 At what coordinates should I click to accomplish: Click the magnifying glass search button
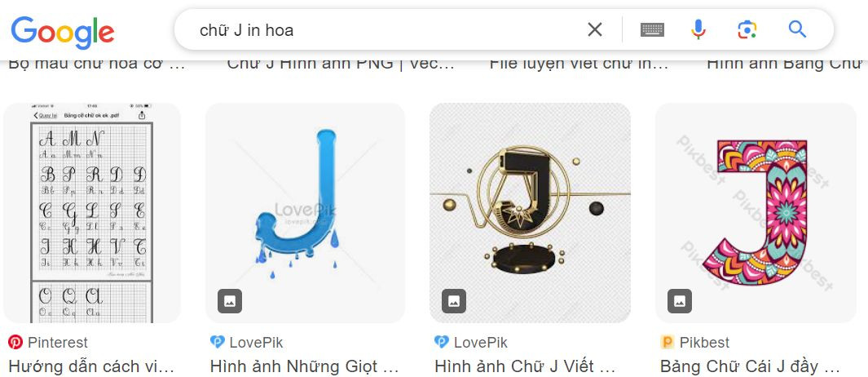[797, 29]
